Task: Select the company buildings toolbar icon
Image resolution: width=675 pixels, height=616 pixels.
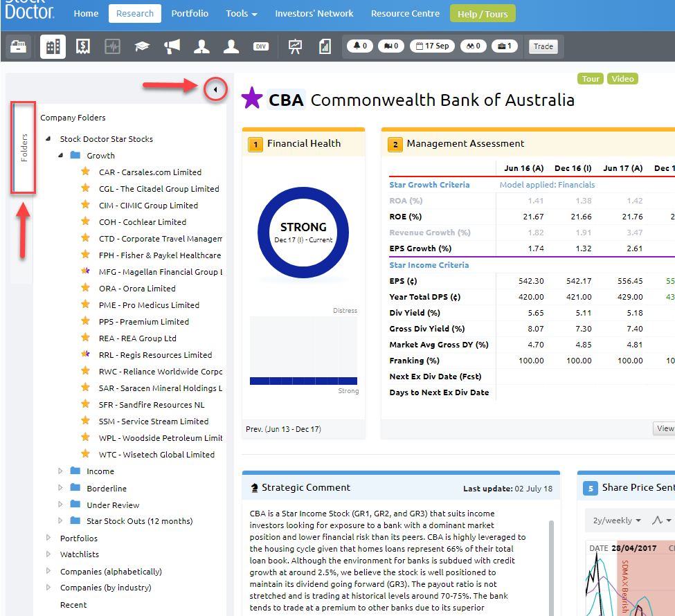Action: (53, 46)
